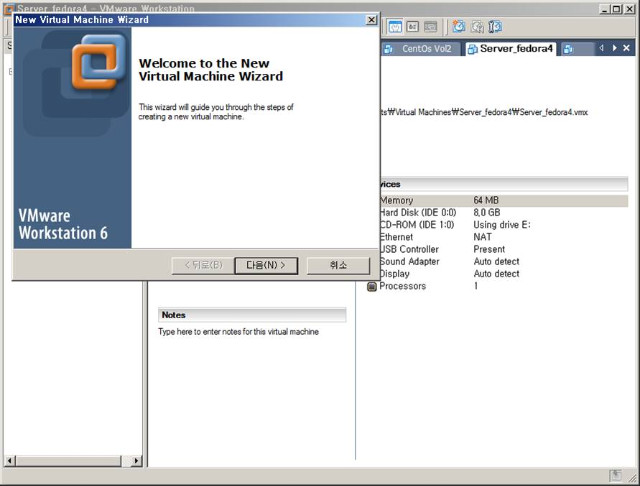Open the snapshot manager toolbar icon
This screenshot has width=640, height=486.
tap(495, 27)
